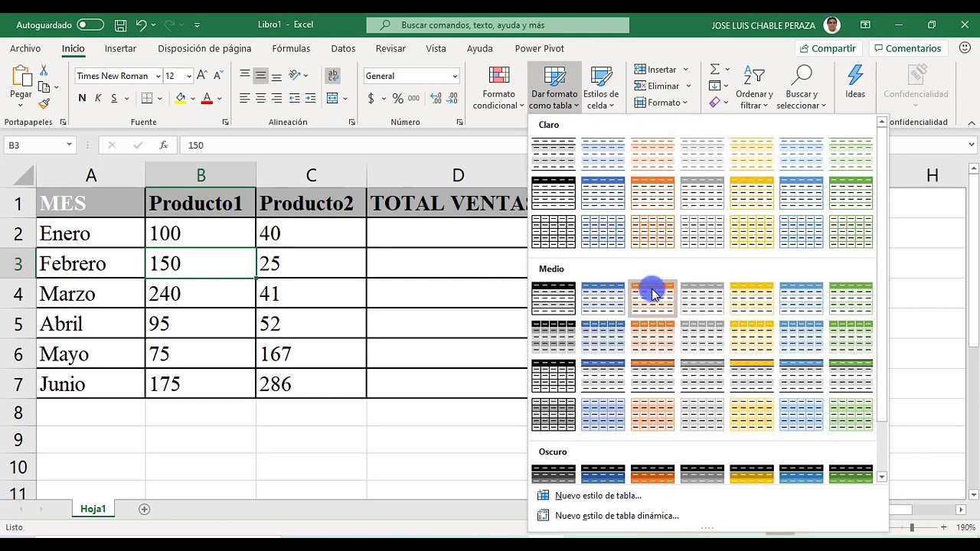The image size is (980, 551).
Task: Toggle underline S formatting
Action: coord(114,98)
